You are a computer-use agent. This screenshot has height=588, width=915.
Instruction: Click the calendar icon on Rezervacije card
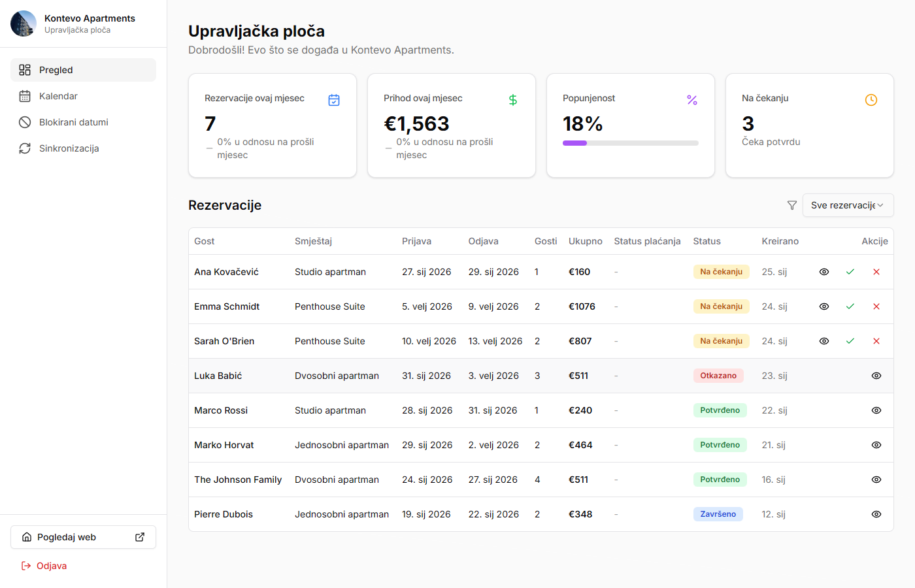coord(334,100)
